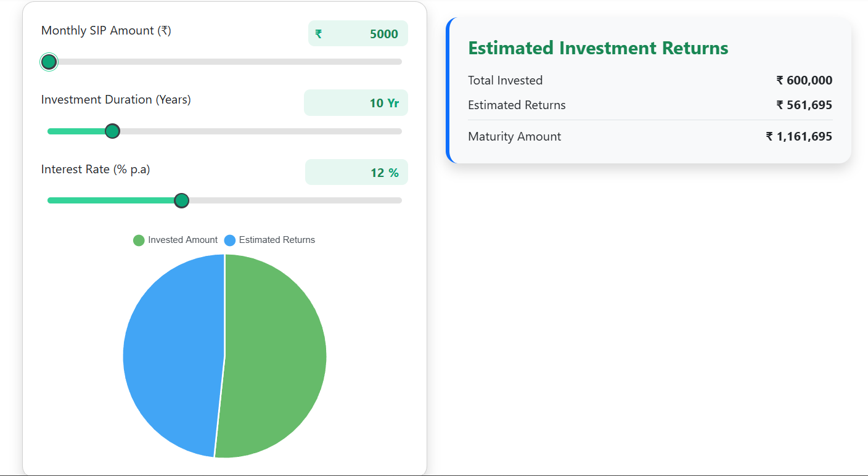Click the Investment Duration (Years) label
The width and height of the screenshot is (868, 476).
pos(116,99)
